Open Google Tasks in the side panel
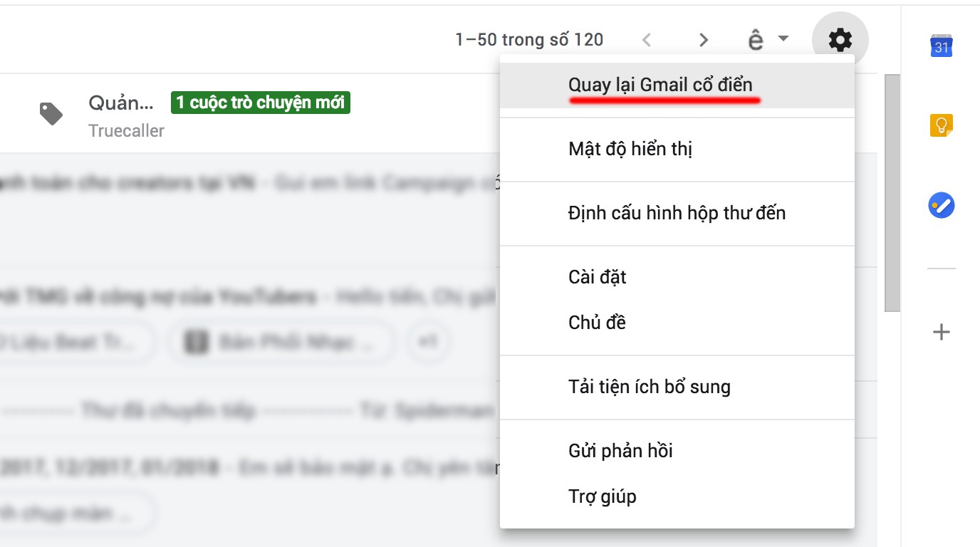Image resolution: width=980 pixels, height=547 pixels. [x=942, y=205]
